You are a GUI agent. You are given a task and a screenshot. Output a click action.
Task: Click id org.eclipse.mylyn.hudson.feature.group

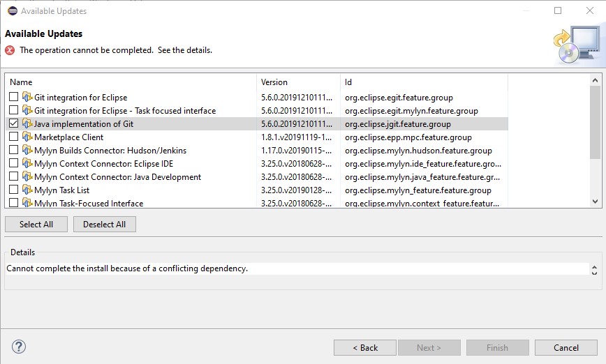click(x=418, y=150)
